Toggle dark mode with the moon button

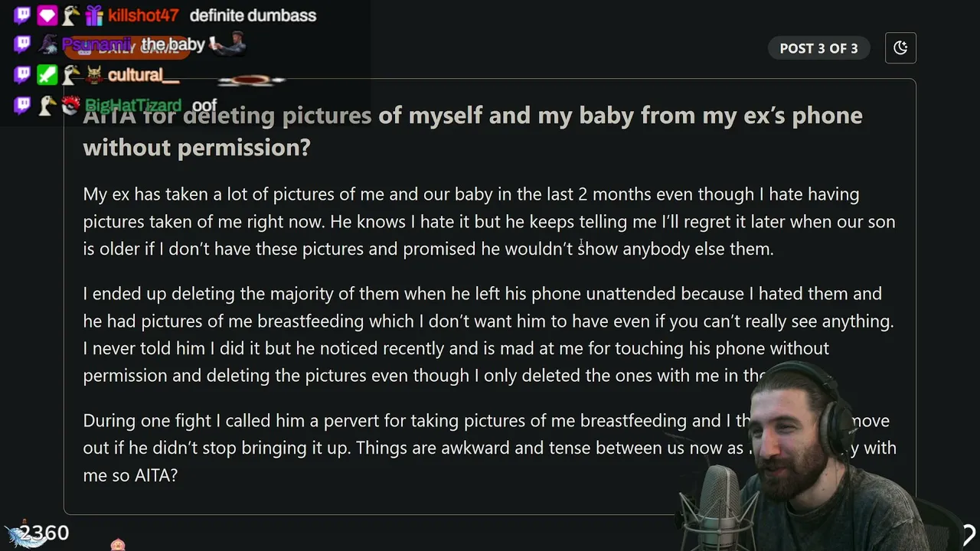900,48
